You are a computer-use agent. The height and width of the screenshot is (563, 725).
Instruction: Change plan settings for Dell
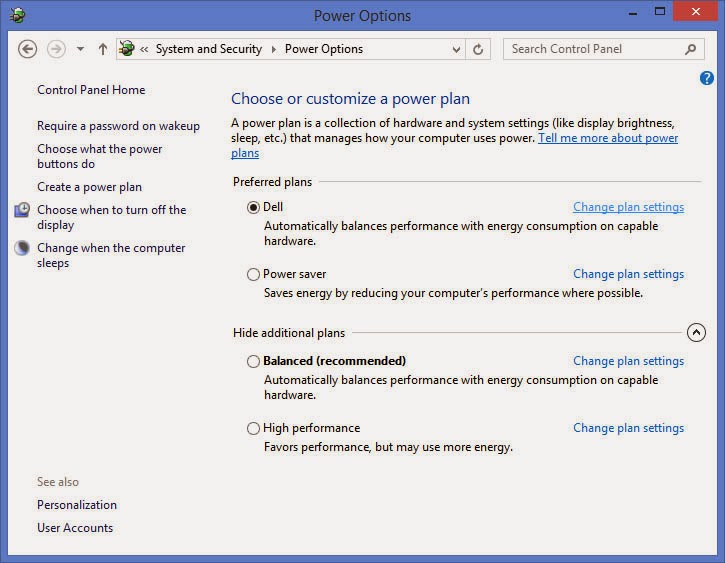coord(628,207)
